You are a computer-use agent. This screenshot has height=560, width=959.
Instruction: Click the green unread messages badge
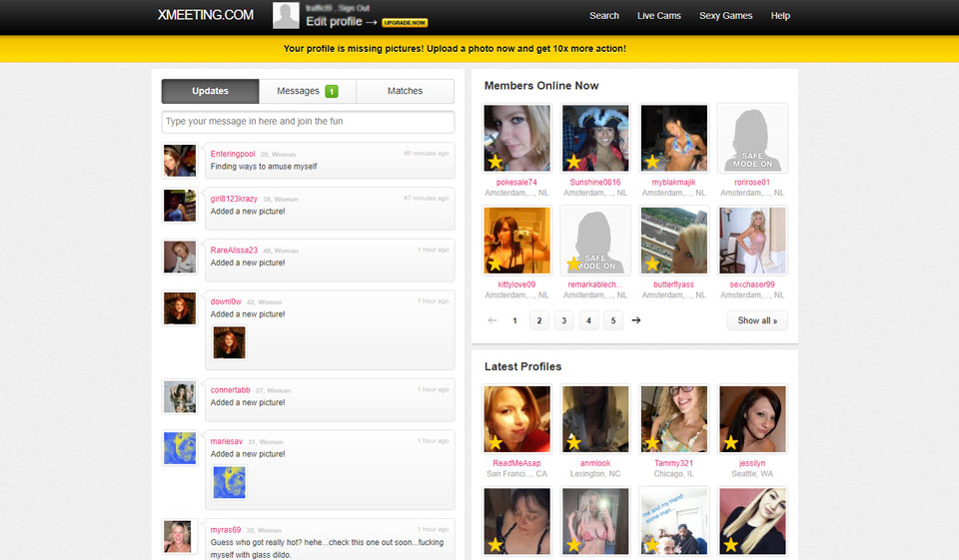[x=331, y=91]
